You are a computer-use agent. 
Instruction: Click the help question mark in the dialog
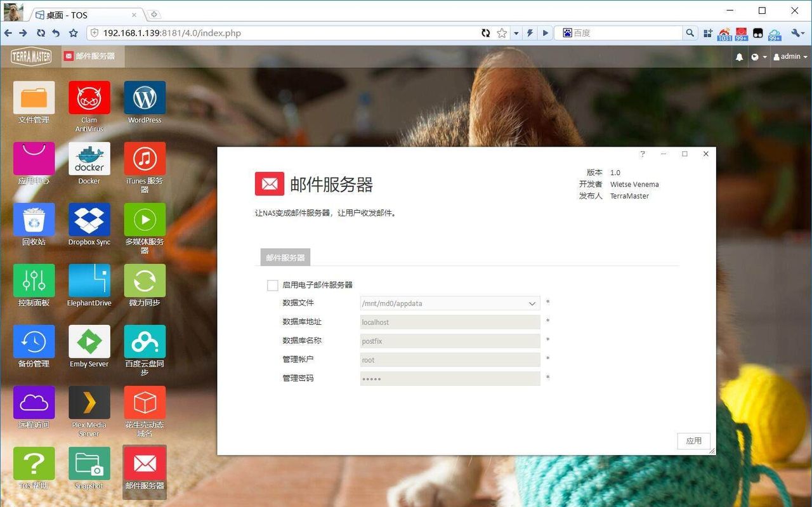pos(642,154)
